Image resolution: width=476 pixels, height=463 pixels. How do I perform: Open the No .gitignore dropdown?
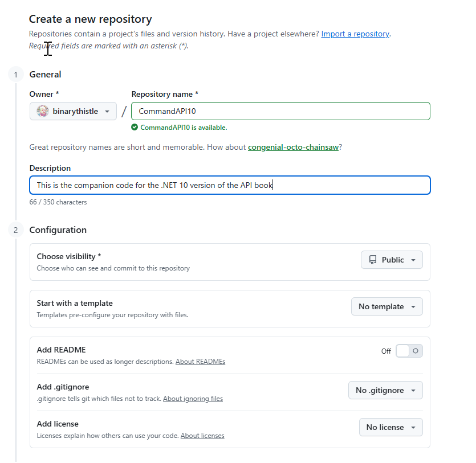coord(385,390)
